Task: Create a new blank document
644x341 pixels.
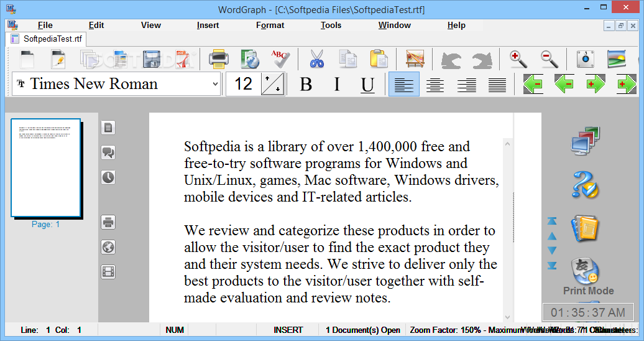Action: tap(27, 59)
